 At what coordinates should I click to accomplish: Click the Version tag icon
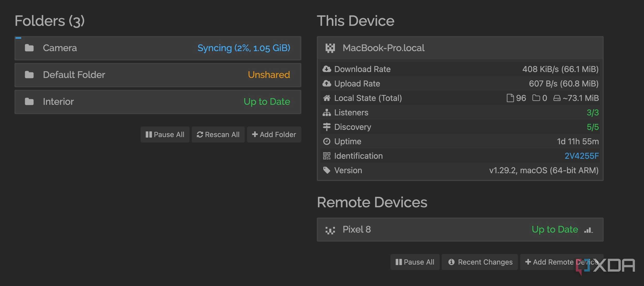[x=327, y=170]
